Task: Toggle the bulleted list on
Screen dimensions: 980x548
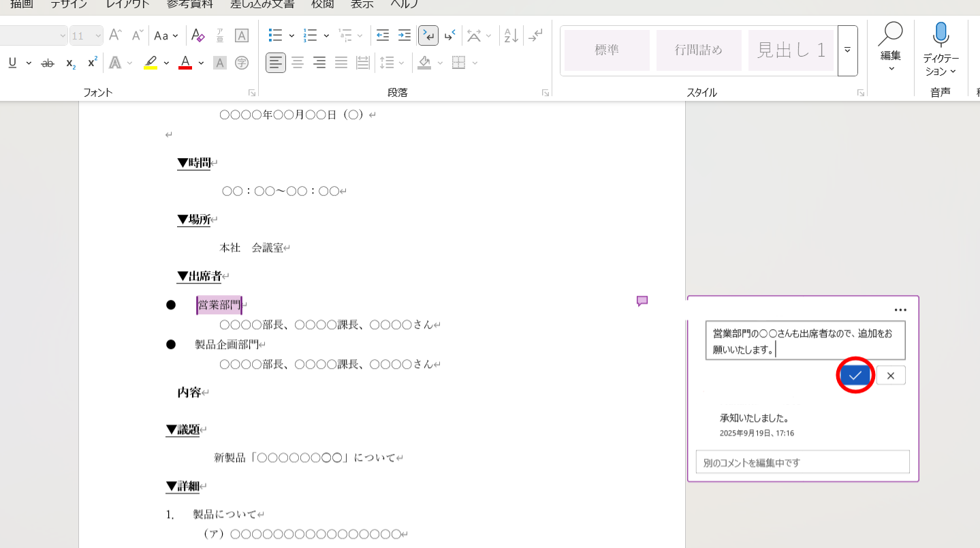Action: (276, 35)
